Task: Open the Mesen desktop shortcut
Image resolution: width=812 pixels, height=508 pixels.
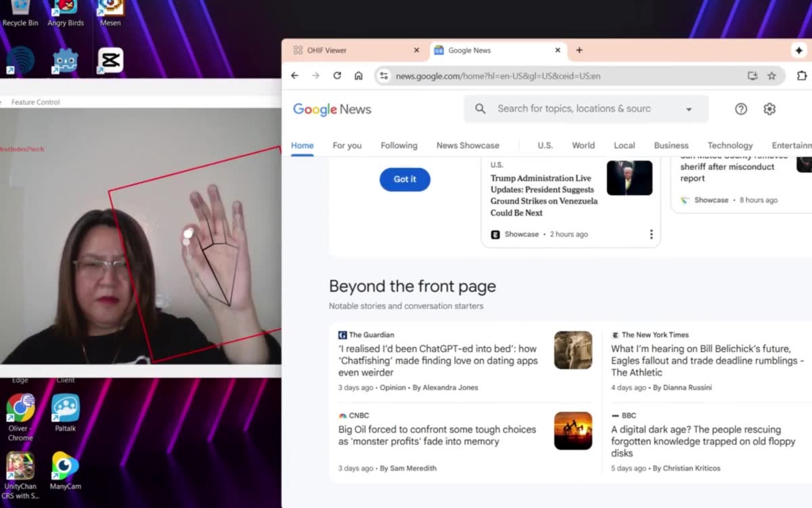Action: 110,12
